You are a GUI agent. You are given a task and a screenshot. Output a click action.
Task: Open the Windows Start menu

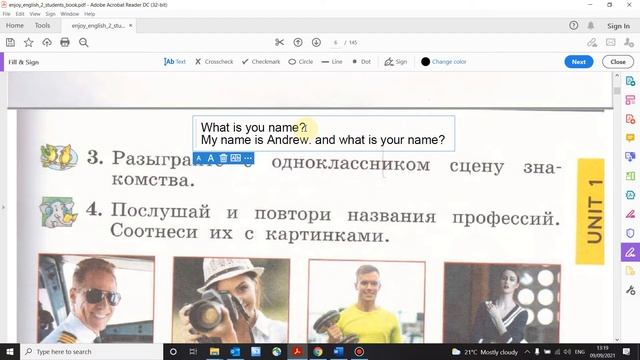(10, 351)
